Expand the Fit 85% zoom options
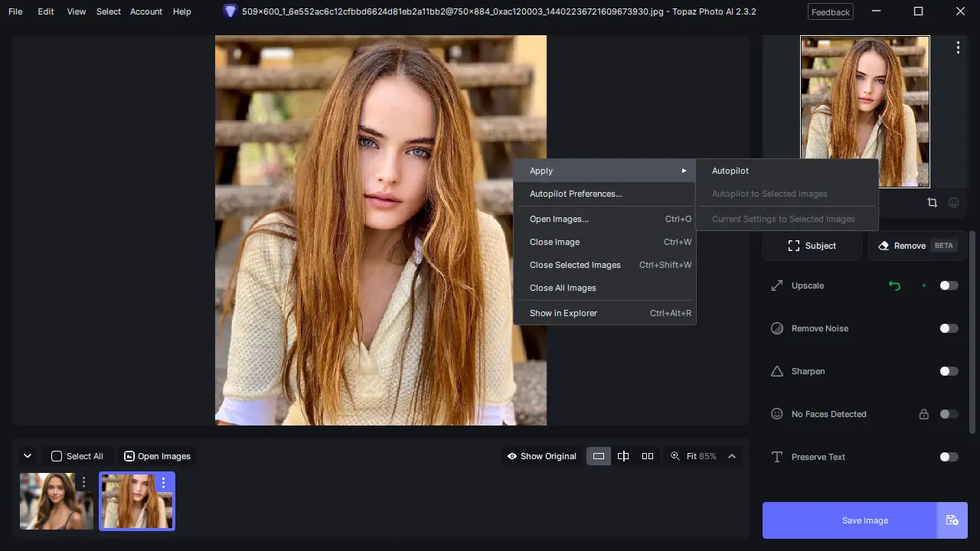 click(732, 456)
